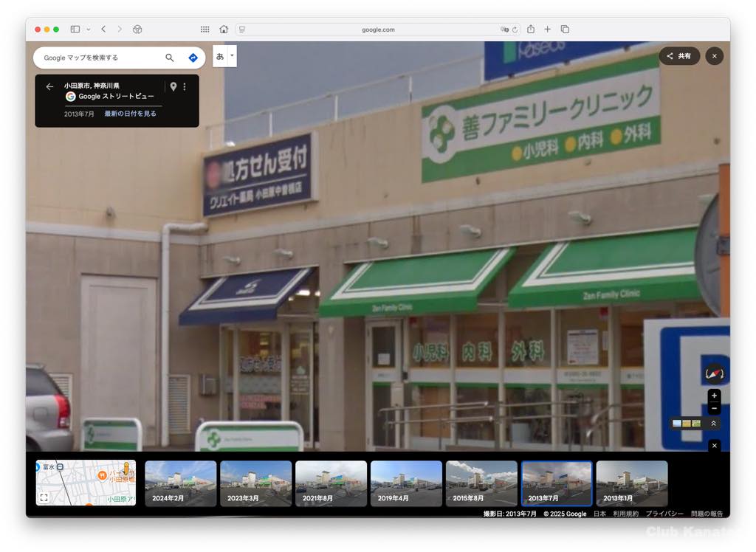Select the 2015年8月 thumbnail

tap(481, 483)
